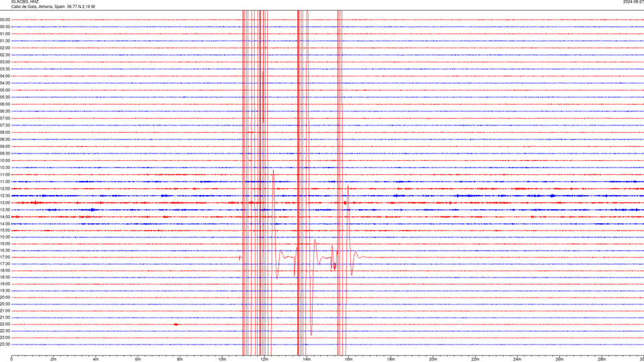Click the '15:30' time row label
Screen dimensions: 644x362
pos(5,237)
